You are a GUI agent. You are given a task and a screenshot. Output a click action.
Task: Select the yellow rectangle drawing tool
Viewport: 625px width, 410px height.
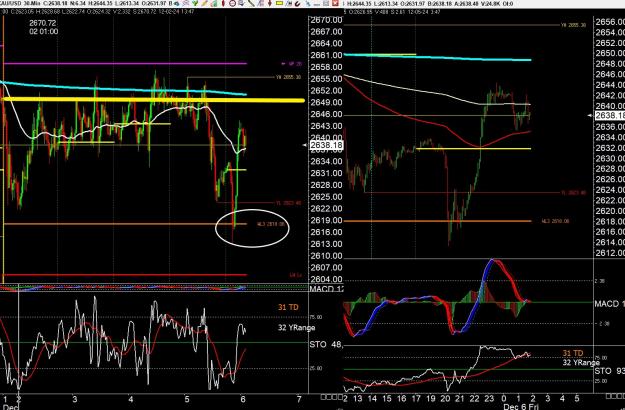tap(279, 3)
